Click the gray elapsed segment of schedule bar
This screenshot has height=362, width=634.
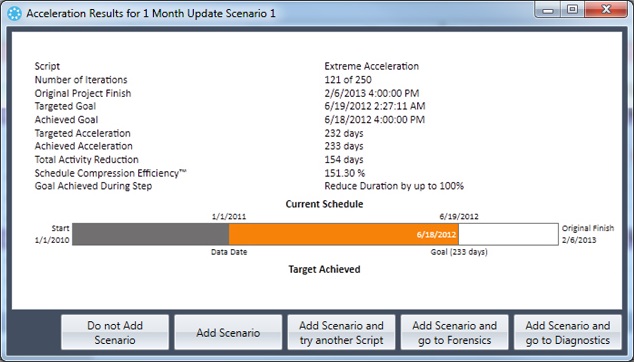[x=151, y=234]
